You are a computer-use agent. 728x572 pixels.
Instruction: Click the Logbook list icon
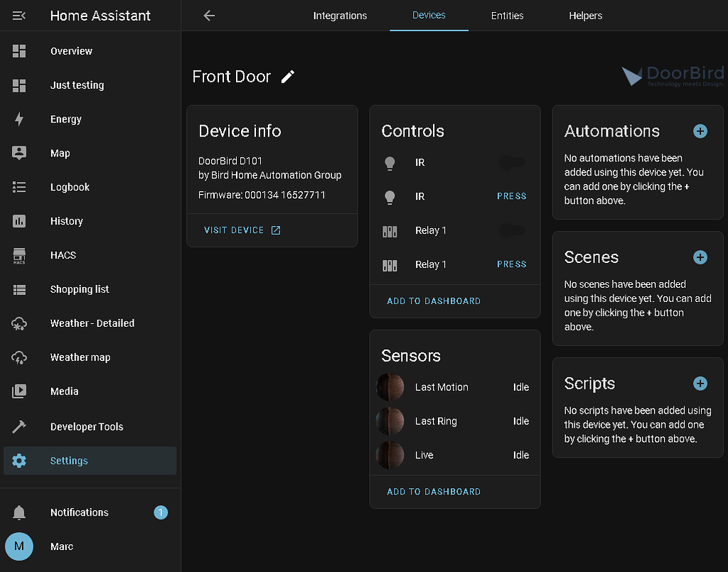pos(19,187)
